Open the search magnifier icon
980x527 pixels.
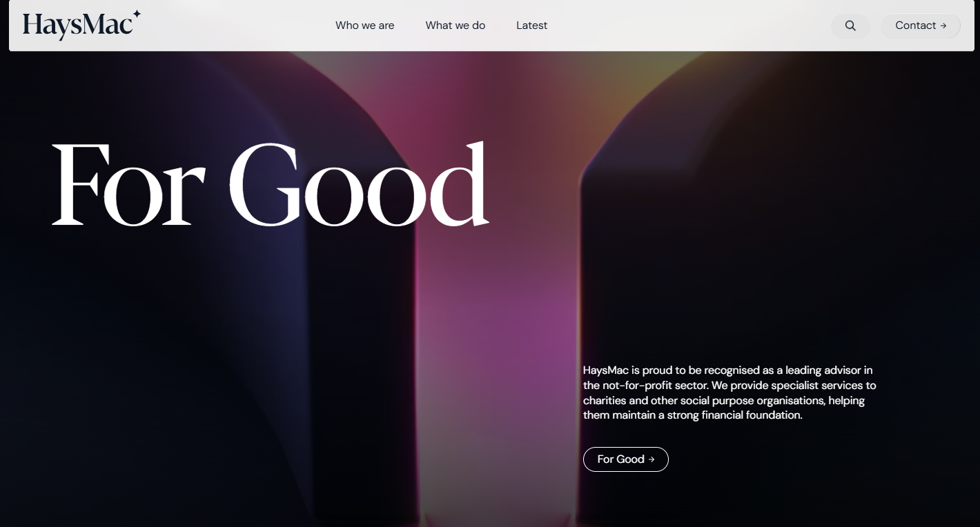pos(850,26)
